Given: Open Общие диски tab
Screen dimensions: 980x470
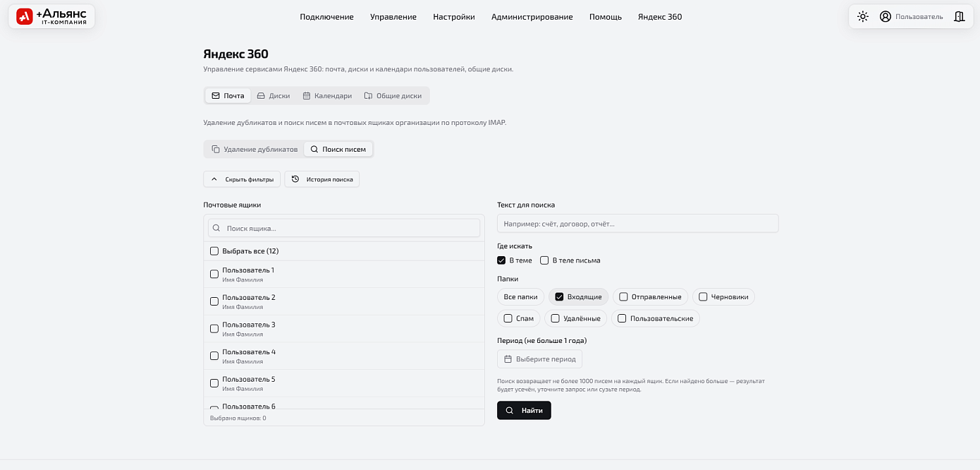Looking at the screenshot, I should tap(393, 96).
